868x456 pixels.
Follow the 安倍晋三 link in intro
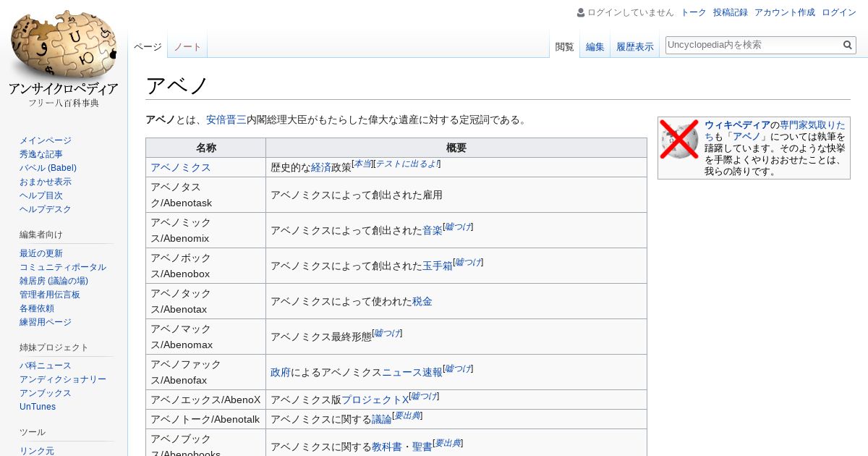pos(226,120)
